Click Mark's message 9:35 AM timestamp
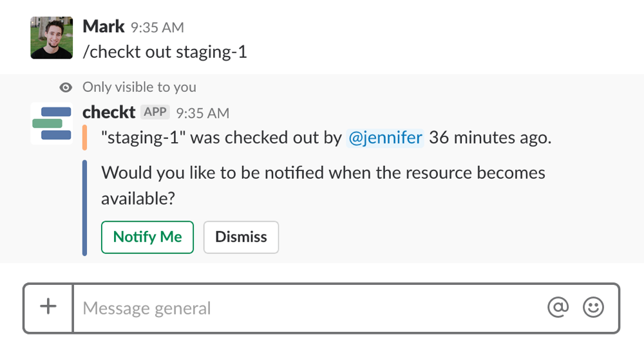The image size is (644, 346). tap(157, 28)
